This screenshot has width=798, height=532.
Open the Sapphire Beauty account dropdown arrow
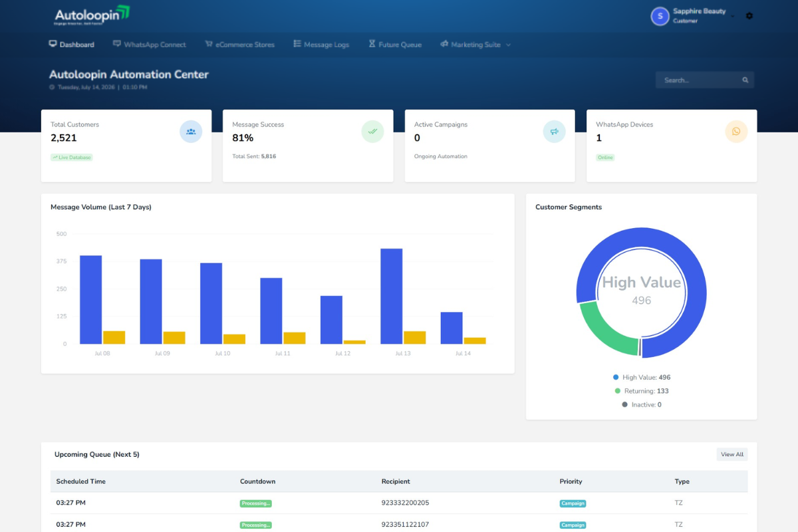(x=733, y=16)
